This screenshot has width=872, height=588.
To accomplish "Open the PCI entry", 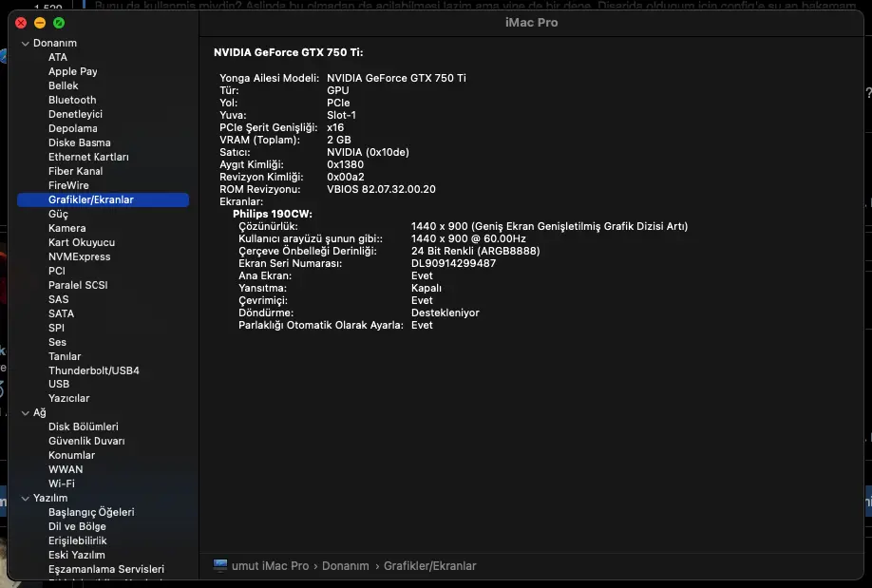I will pos(57,271).
